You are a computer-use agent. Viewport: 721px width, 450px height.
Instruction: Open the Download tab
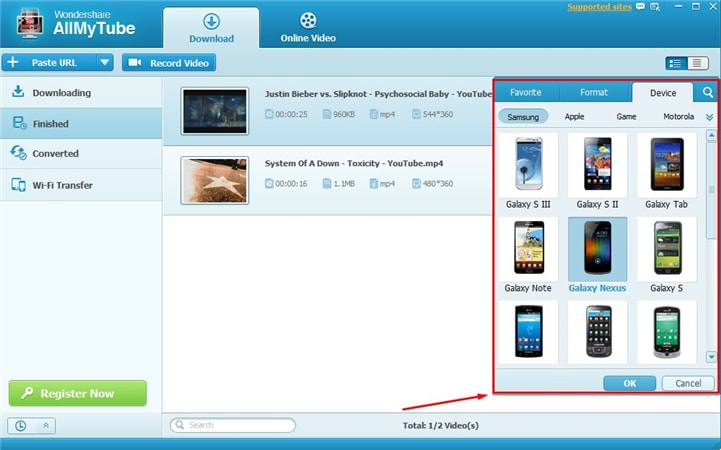[211, 28]
